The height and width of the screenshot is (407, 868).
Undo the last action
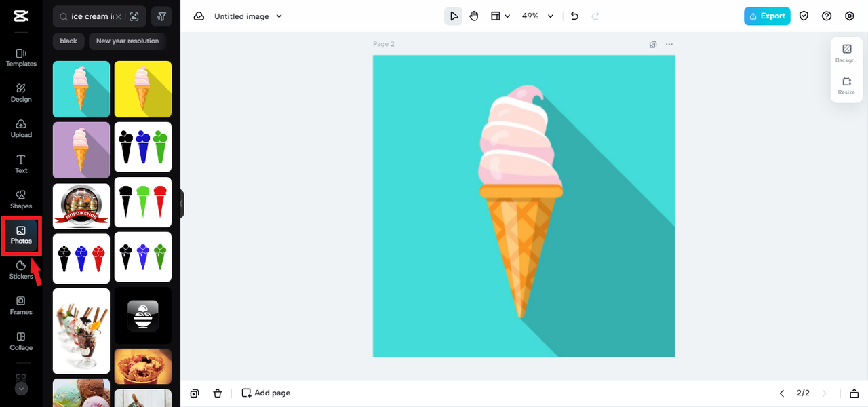tap(574, 16)
